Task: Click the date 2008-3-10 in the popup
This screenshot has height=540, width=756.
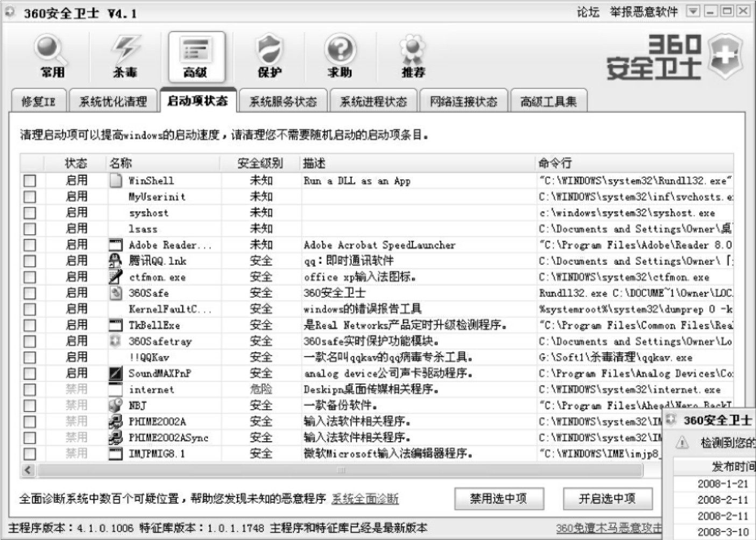Action: pyautogui.click(x=723, y=532)
